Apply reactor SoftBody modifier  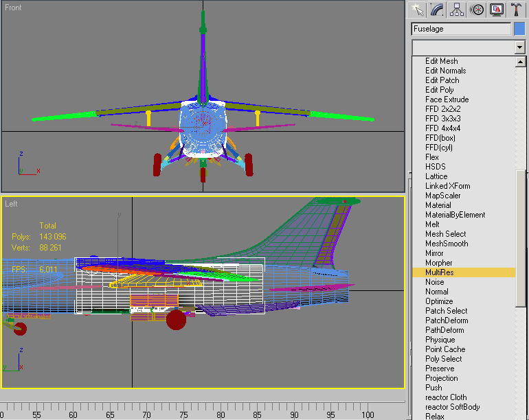[453, 407]
